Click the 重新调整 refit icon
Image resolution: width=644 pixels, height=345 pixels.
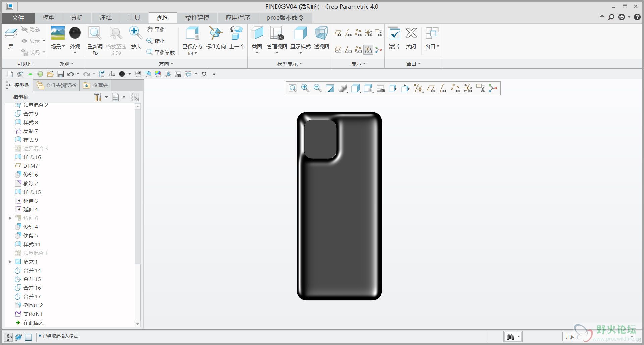click(95, 33)
